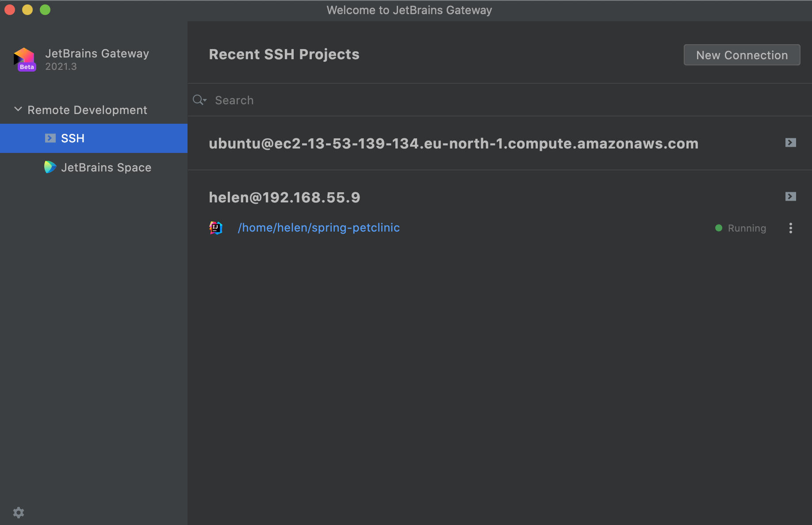812x525 pixels.
Task: Select SSH in the sidebar
Action: 94,138
